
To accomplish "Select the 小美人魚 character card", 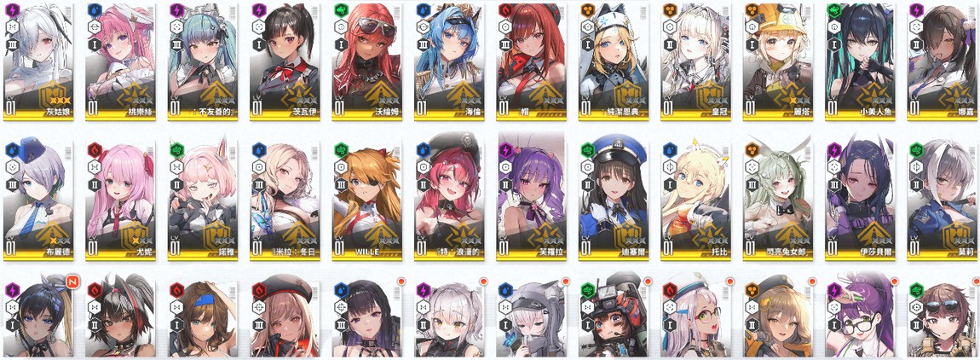I will tap(861, 61).
